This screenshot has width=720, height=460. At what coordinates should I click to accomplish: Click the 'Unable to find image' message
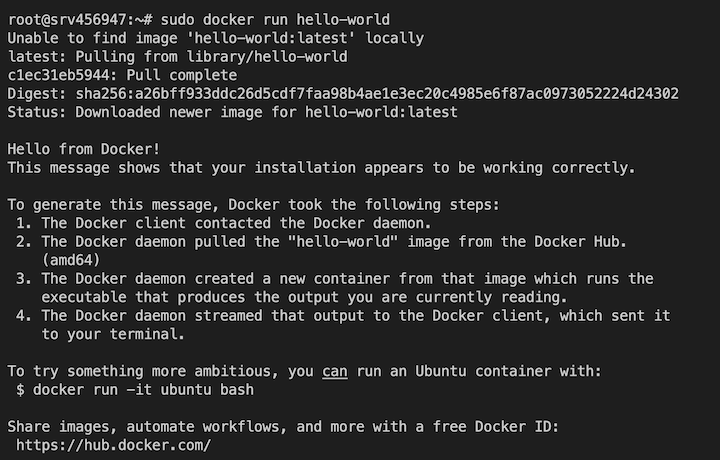(x=215, y=38)
